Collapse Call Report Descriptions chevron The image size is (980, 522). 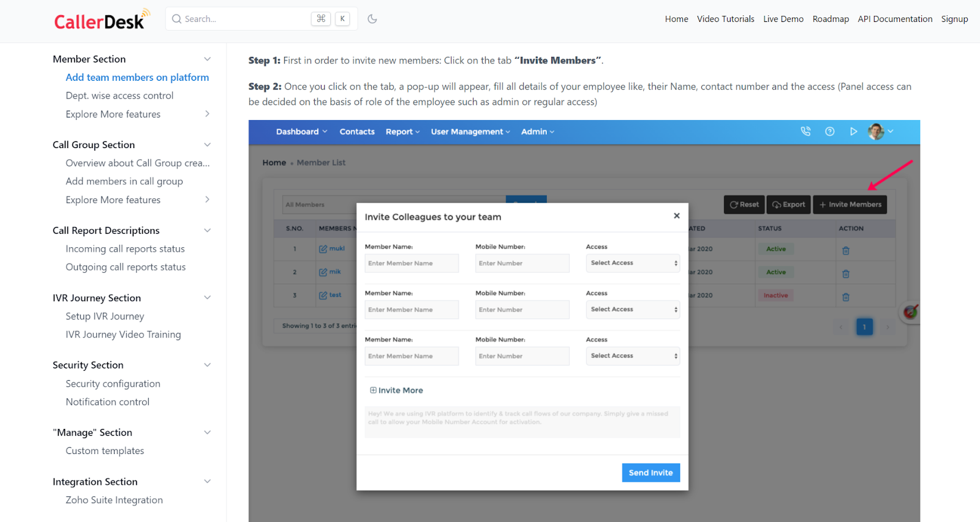(x=207, y=231)
